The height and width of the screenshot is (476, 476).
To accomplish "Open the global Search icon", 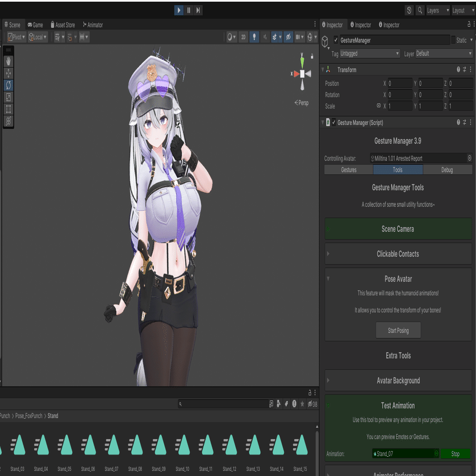I will tap(420, 10).
